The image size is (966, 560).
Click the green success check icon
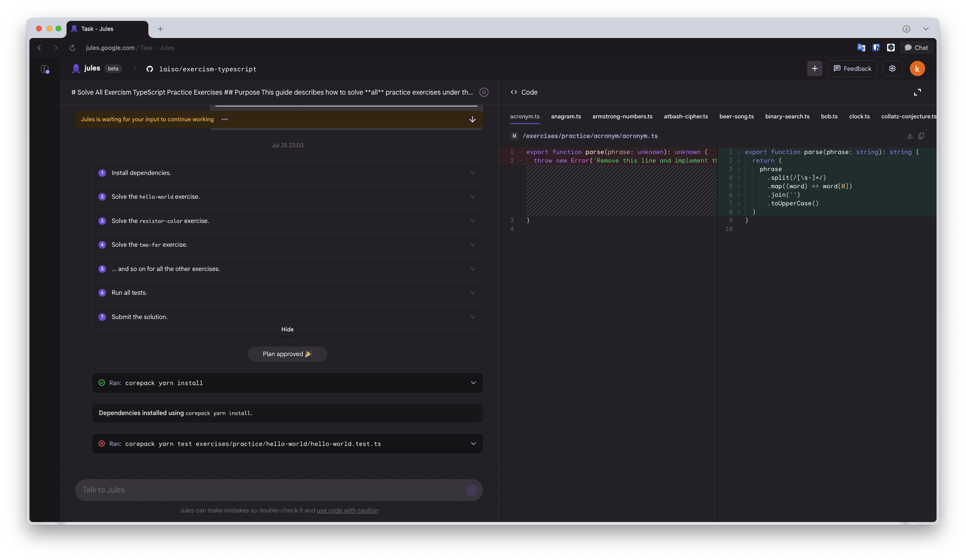[102, 383]
